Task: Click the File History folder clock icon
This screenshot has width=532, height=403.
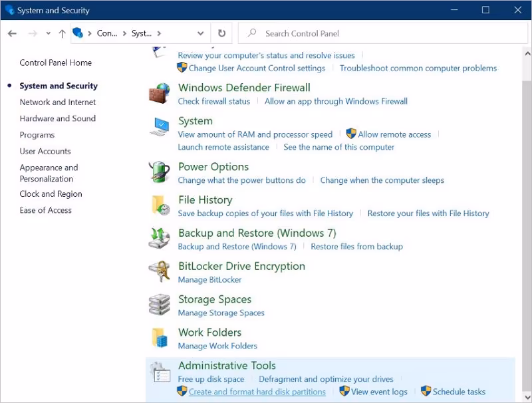Action: [x=160, y=205]
